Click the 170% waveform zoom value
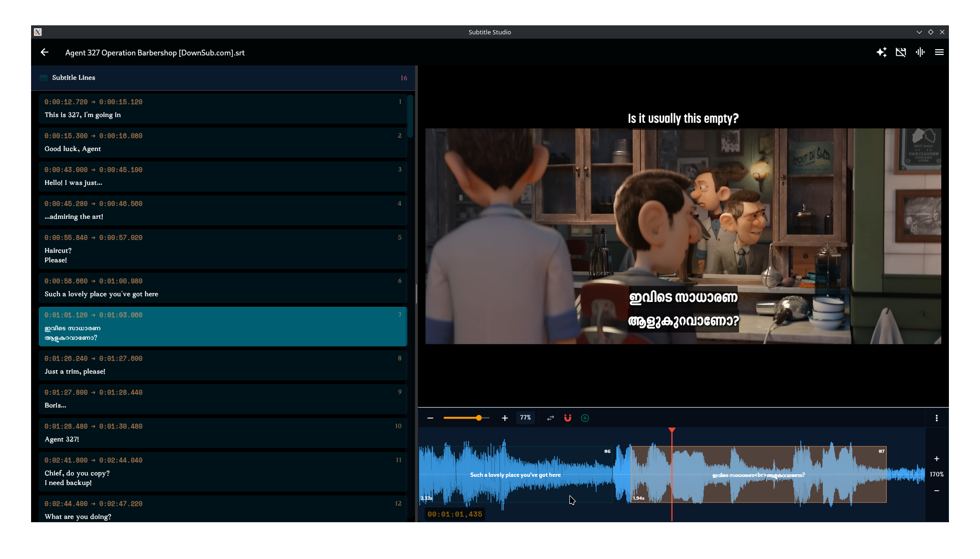 point(936,474)
